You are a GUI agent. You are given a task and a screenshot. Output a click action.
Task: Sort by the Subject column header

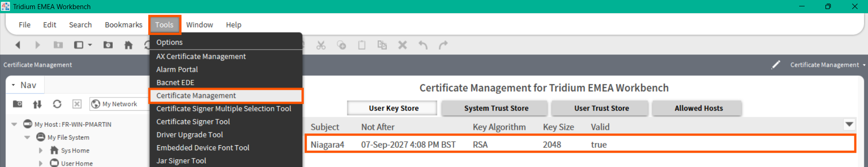[x=325, y=127]
